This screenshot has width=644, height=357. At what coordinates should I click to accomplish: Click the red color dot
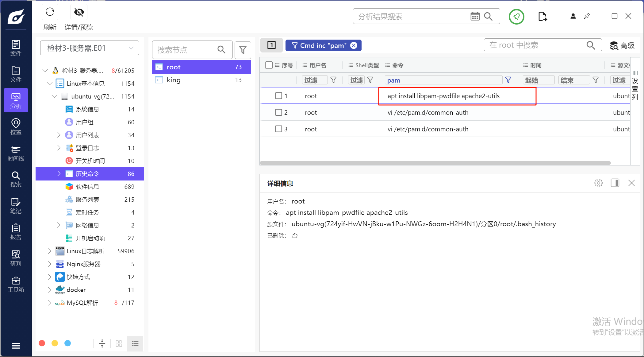42,343
